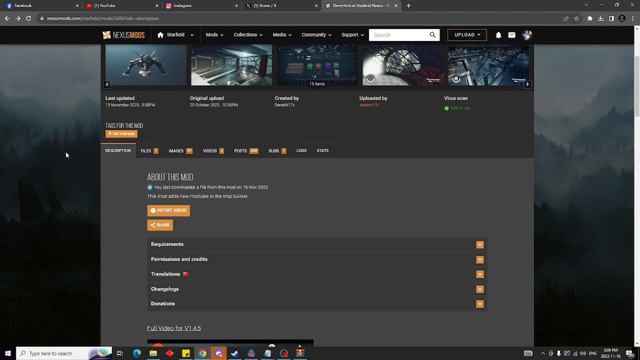
Task: Open File Explorer from the taskbar
Action: coord(153,353)
